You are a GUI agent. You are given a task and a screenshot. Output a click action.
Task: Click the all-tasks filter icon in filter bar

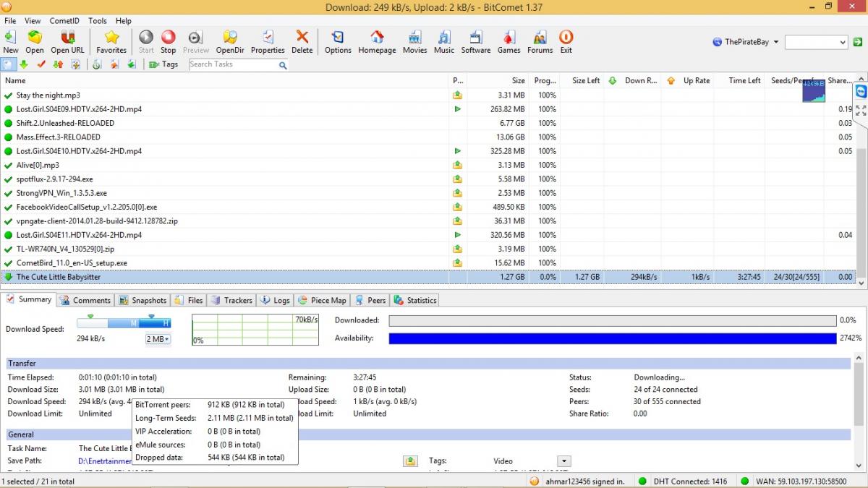(x=7, y=64)
